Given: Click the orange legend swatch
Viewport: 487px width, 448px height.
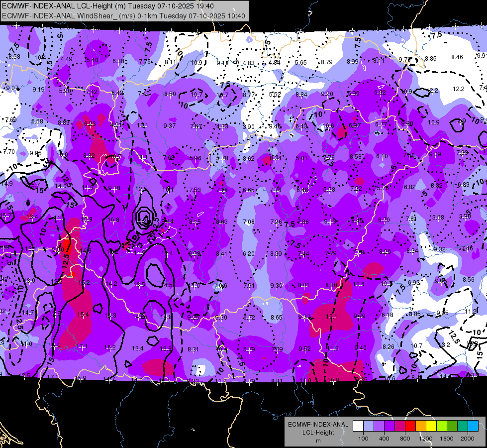Looking at the screenshot, I should click(x=420, y=426).
